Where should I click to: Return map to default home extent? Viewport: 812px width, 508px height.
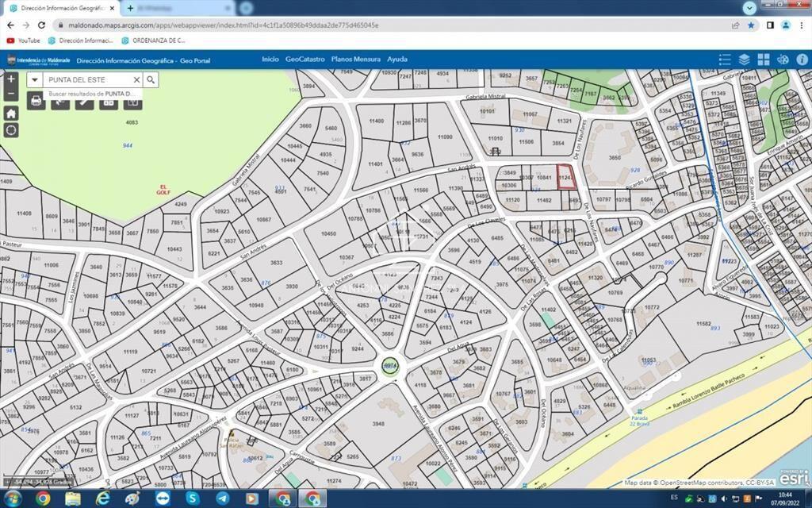(x=11, y=113)
